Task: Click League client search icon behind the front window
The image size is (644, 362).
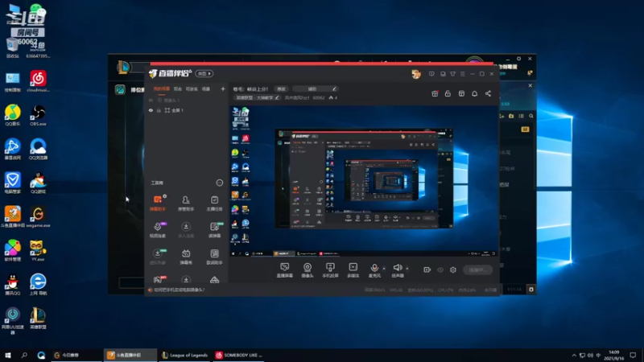Action: pyautogui.click(x=531, y=116)
